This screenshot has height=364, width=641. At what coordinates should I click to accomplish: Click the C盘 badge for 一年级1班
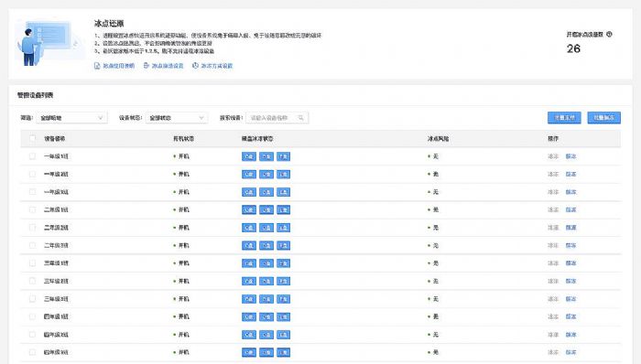249,156
